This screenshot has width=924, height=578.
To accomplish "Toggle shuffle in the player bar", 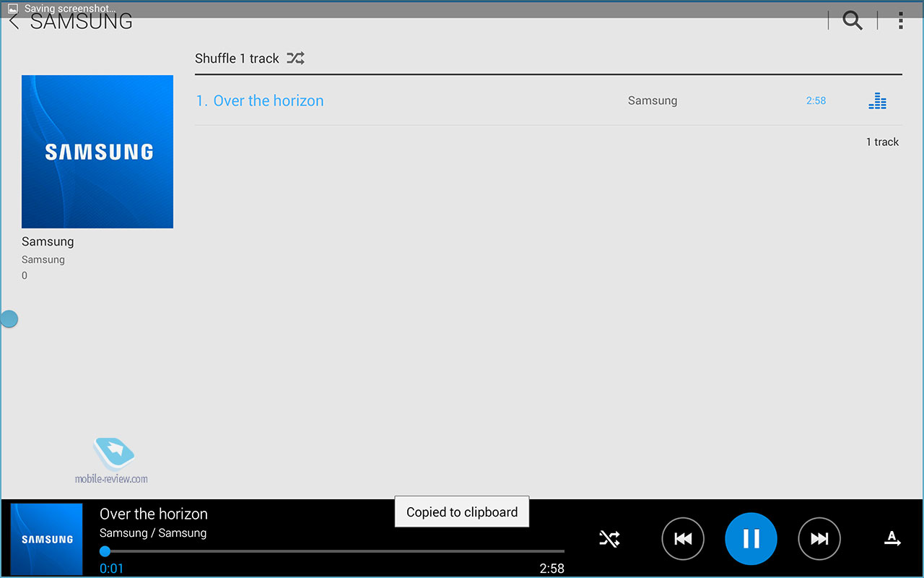I will (x=609, y=538).
